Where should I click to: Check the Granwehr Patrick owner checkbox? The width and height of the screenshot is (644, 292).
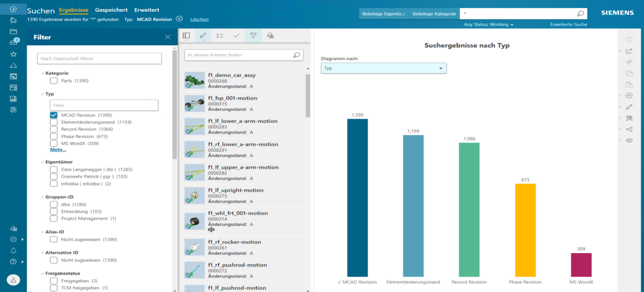[53, 176]
